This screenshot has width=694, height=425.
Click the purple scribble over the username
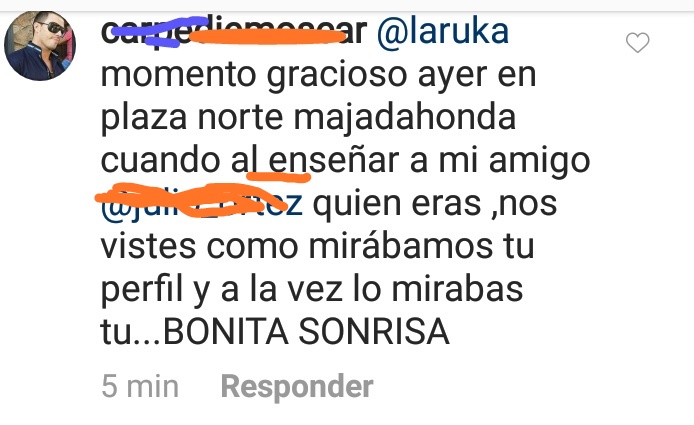coord(159,30)
